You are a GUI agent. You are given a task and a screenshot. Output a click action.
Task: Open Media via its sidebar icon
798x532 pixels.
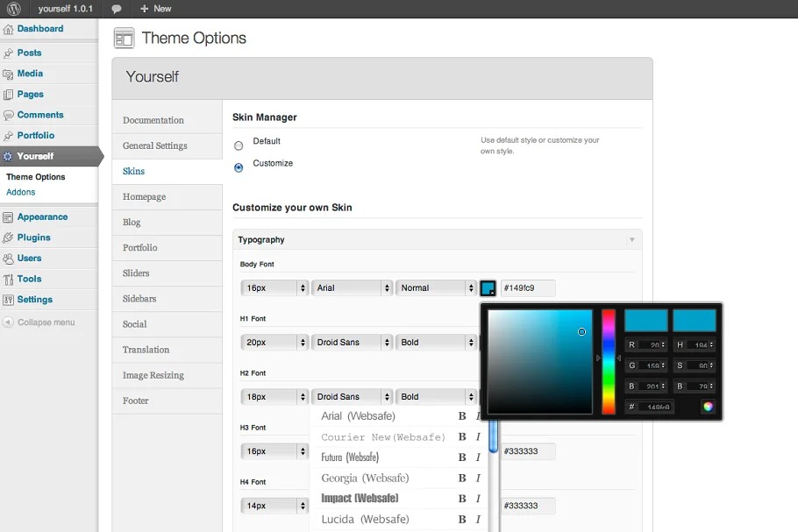pyautogui.click(x=9, y=74)
